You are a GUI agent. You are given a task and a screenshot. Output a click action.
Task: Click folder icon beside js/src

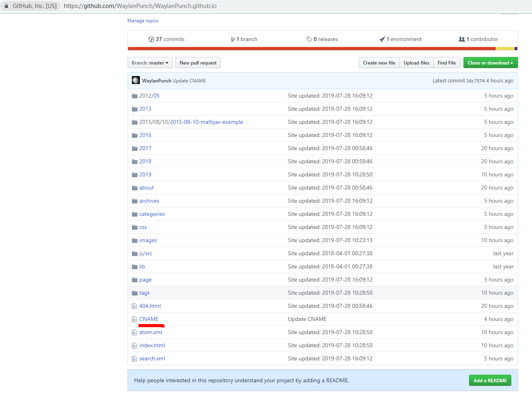click(135, 254)
